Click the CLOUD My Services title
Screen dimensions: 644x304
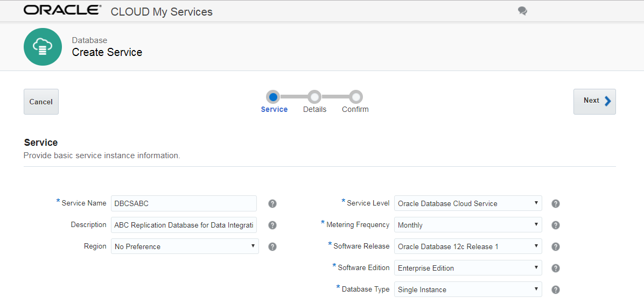click(x=162, y=12)
